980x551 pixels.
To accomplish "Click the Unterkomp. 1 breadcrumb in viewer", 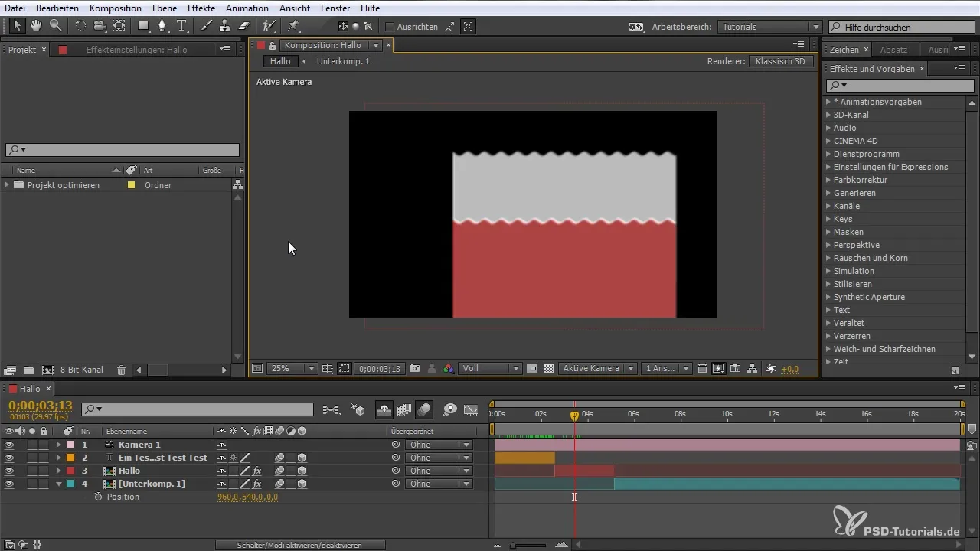I will (x=343, y=61).
